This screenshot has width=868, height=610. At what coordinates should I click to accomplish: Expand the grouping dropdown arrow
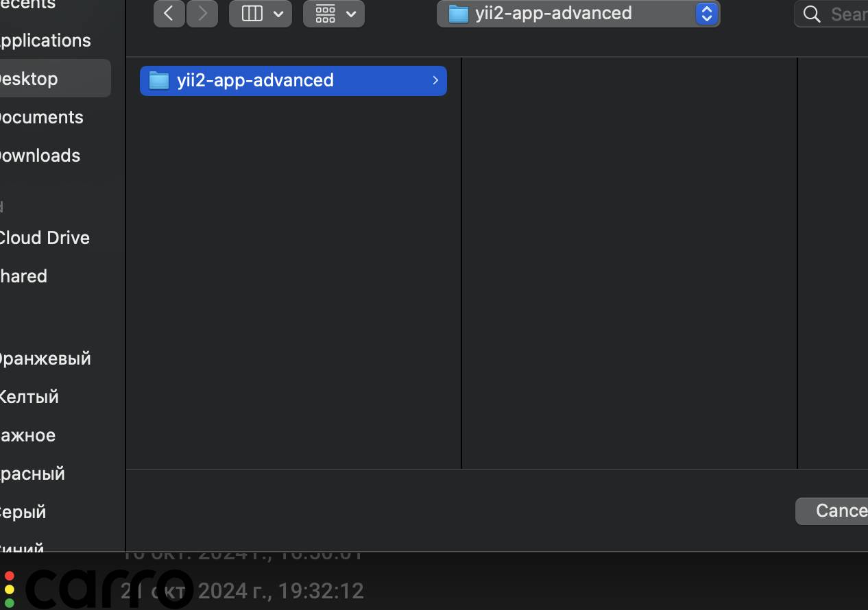(x=351, y=14)
